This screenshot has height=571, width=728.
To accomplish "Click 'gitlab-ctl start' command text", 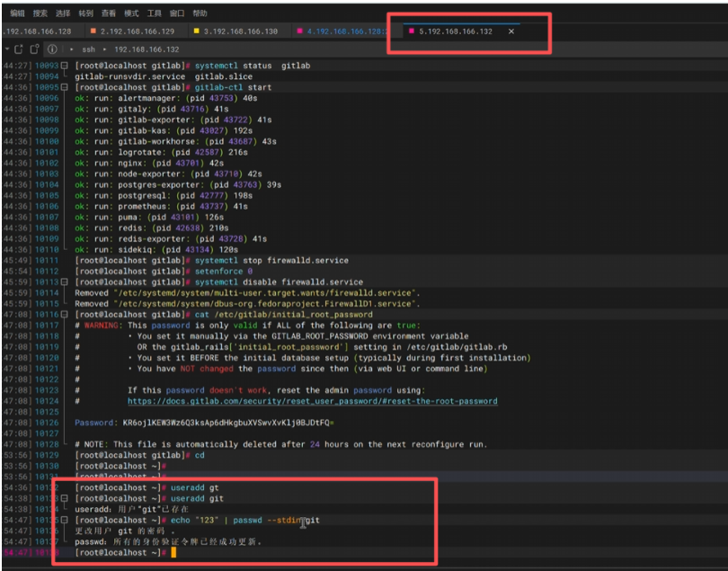I will [x=233, y=87].
